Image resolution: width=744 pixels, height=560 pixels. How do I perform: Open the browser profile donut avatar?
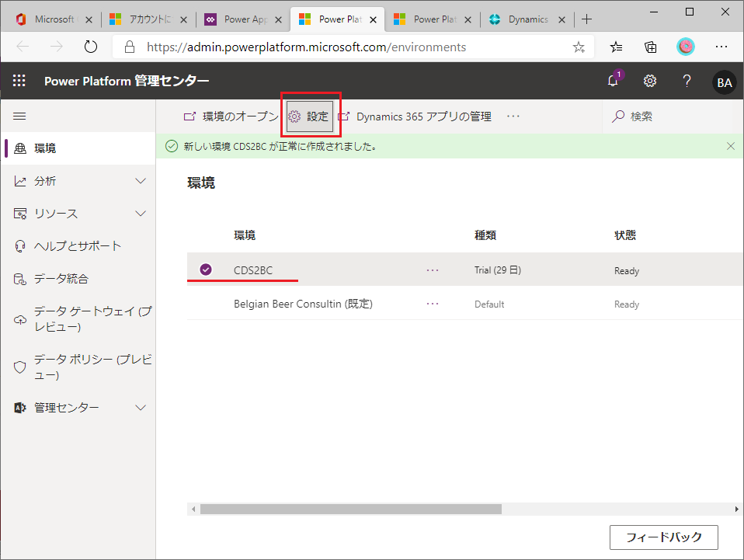coord(685,47)
